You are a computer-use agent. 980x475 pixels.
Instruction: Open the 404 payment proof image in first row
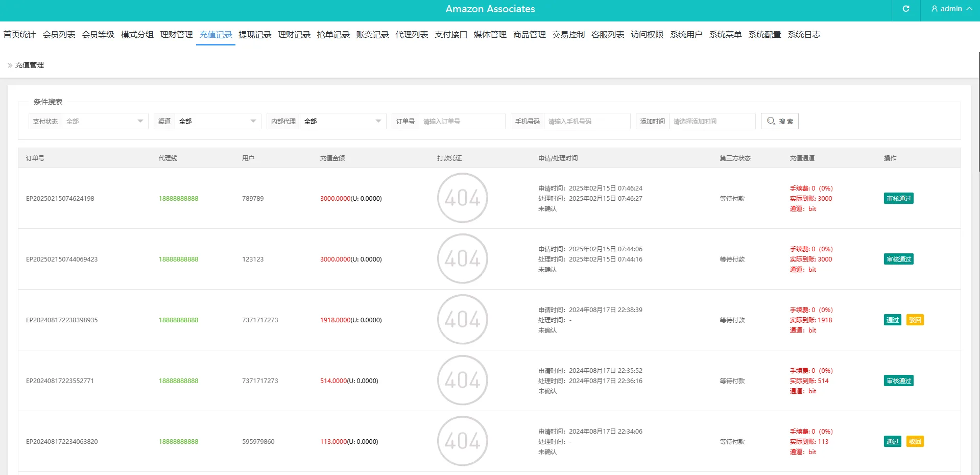point(462,198)
